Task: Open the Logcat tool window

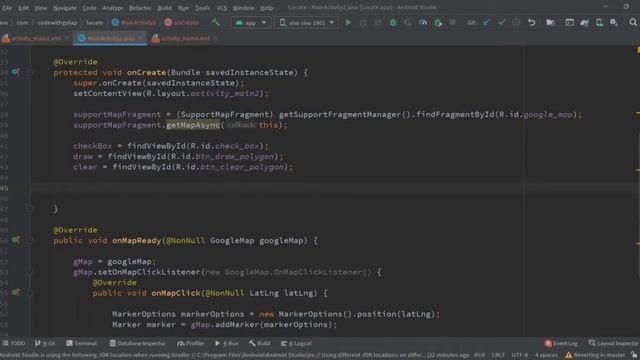Action: click(296, 343)
